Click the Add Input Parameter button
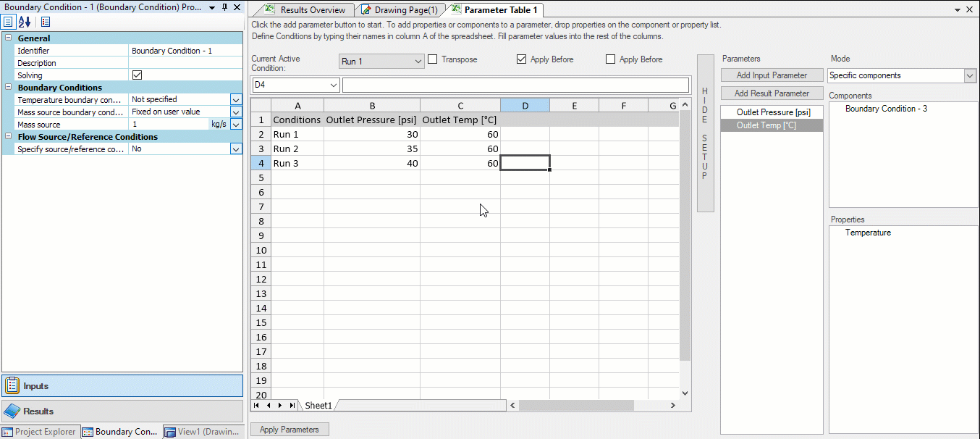The height and width of the screenshot is (439, 980). click(x=772, y=75)
